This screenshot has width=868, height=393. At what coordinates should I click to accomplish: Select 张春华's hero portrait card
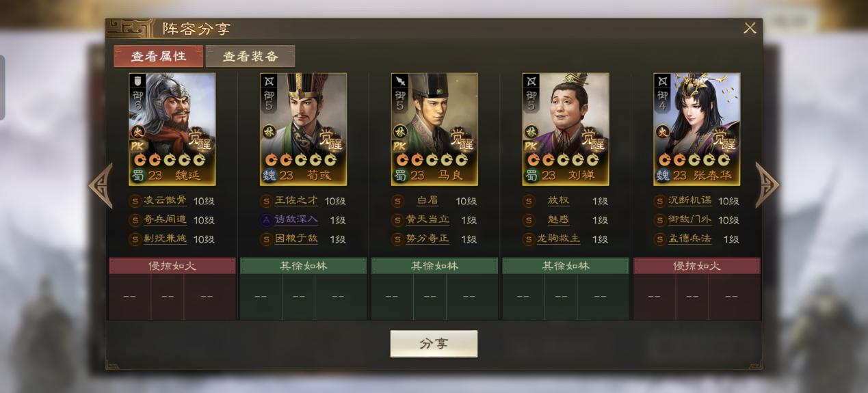pos(696,129)
